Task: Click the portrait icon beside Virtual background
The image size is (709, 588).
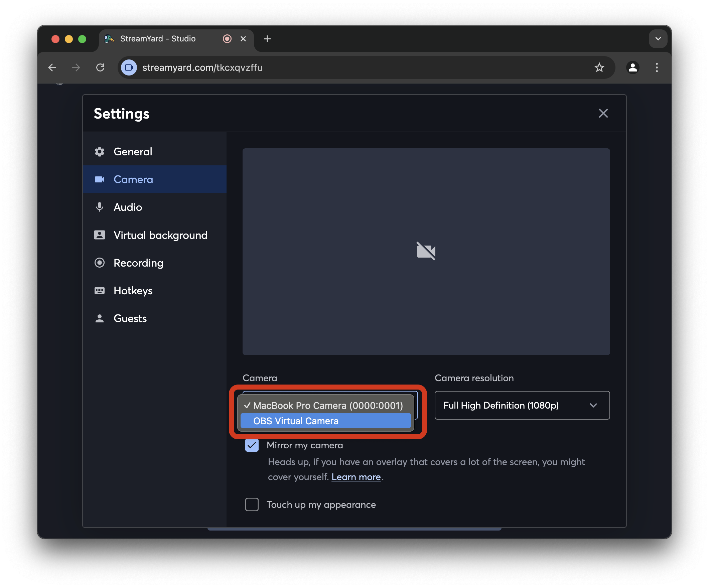Action: [99, 235]
